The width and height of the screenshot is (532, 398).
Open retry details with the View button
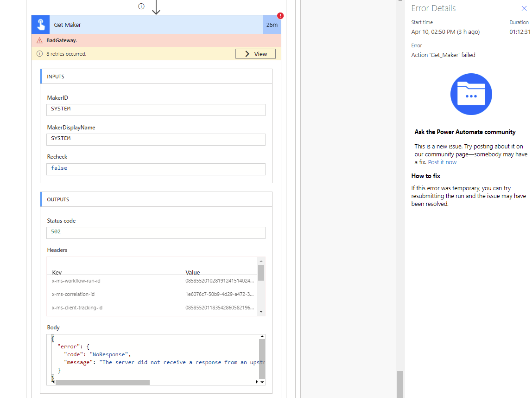255,53
